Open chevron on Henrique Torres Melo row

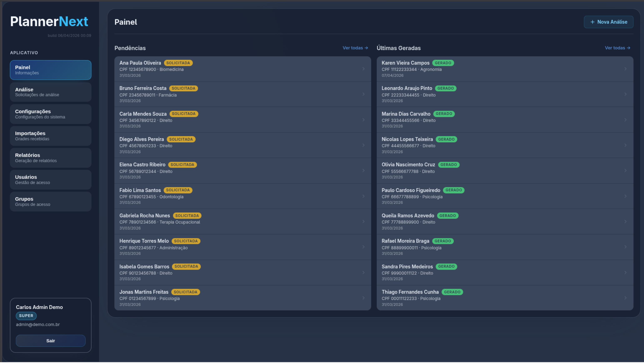(364, 247)
